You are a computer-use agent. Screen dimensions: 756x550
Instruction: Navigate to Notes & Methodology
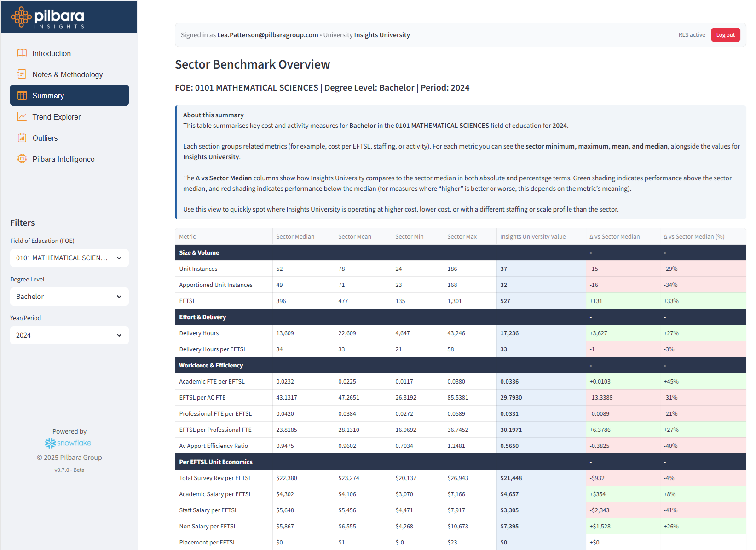pos(67,74)
